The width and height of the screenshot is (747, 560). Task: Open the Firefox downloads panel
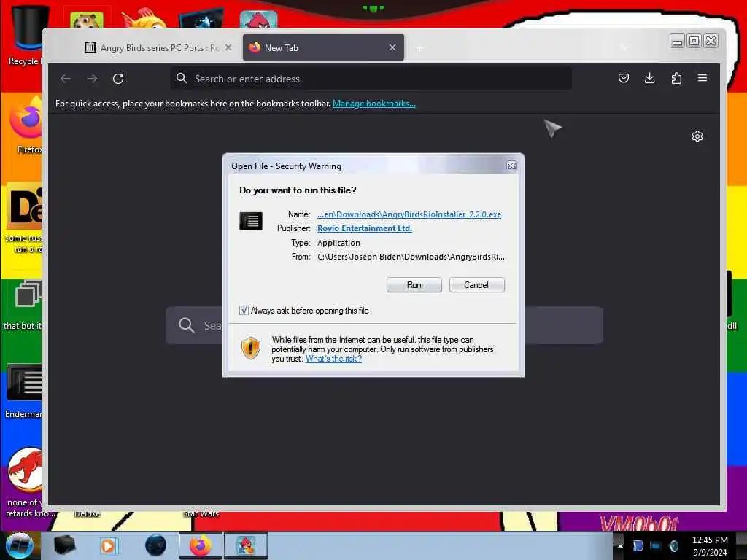649,78
